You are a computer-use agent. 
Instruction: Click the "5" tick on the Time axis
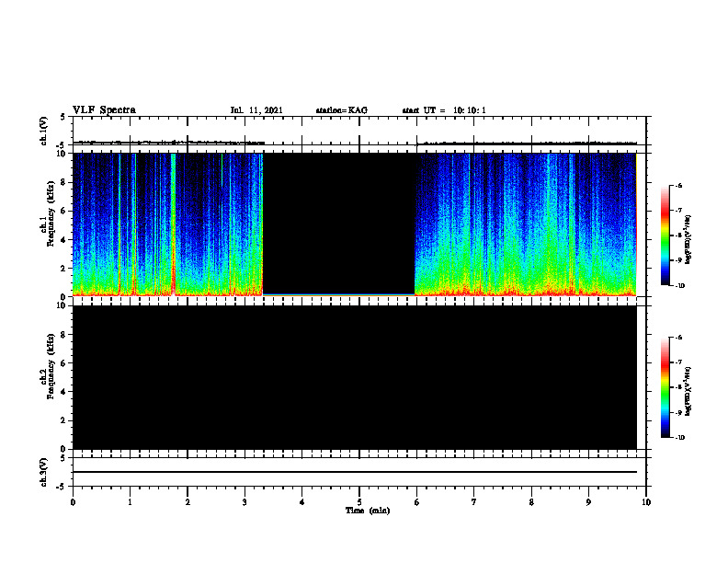coord(359,502)
